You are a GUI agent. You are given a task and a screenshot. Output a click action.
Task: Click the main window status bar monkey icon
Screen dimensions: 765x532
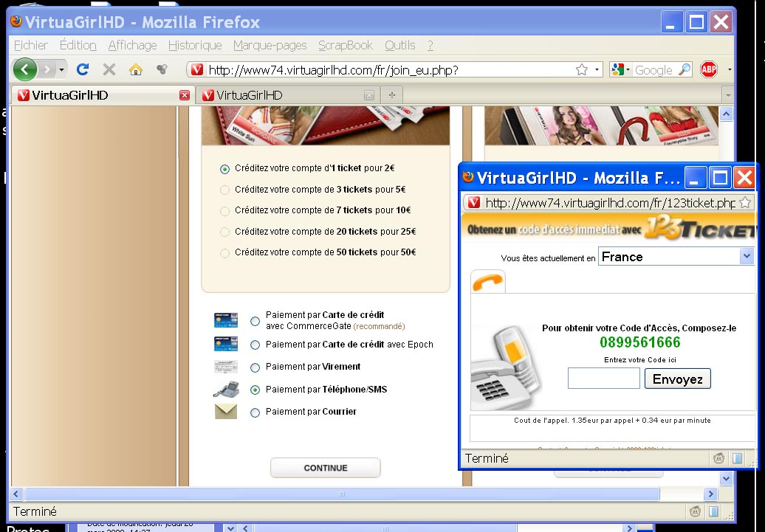point(696,511)
